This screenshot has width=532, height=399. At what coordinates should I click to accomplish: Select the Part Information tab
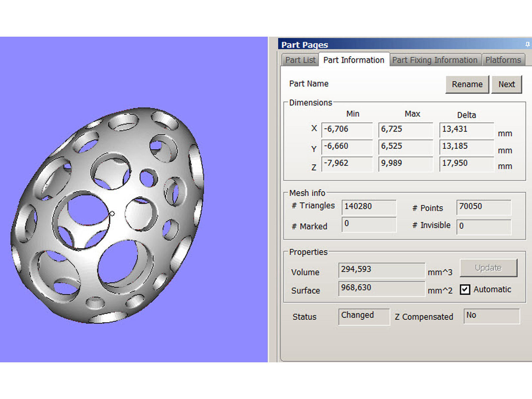tap(353, 60)
